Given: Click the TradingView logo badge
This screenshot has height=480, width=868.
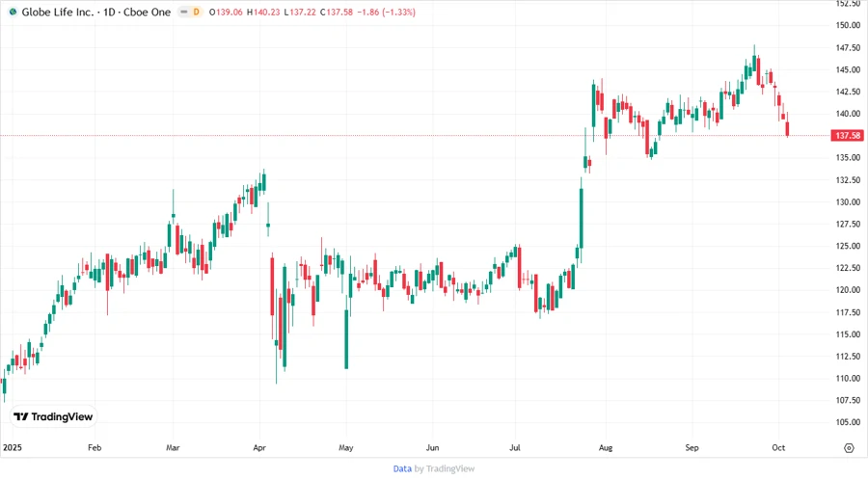Looking at the screenshot, I should tap(53, 416).
